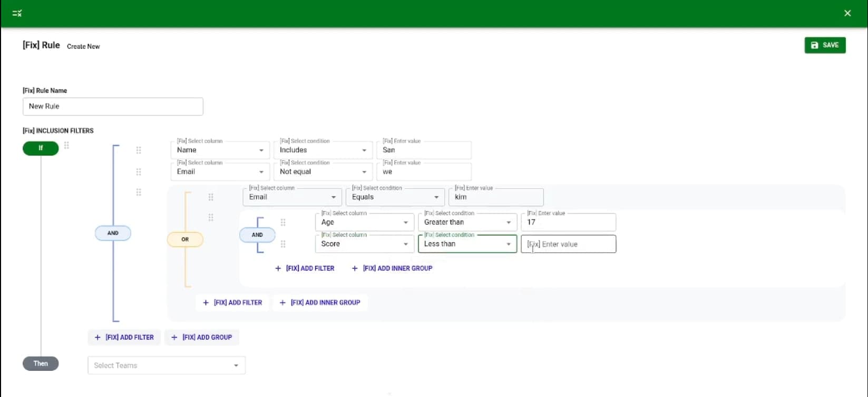This screenshot has width=868, height=397.
Task: Click drag handle beside Email Not equal row
Action: click(x=139, y=172)
